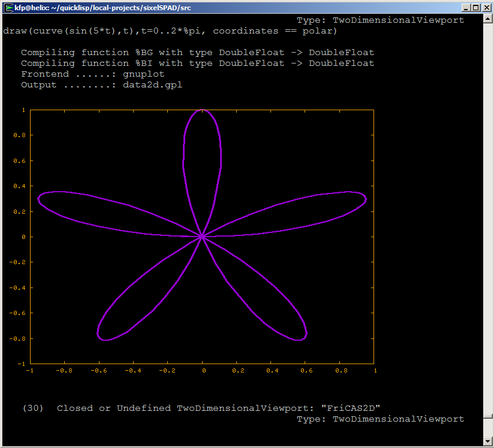This screenshot has width=494, height=448.
Task: Click the 'Compiling function %BG' line
Action: point(197,52)
